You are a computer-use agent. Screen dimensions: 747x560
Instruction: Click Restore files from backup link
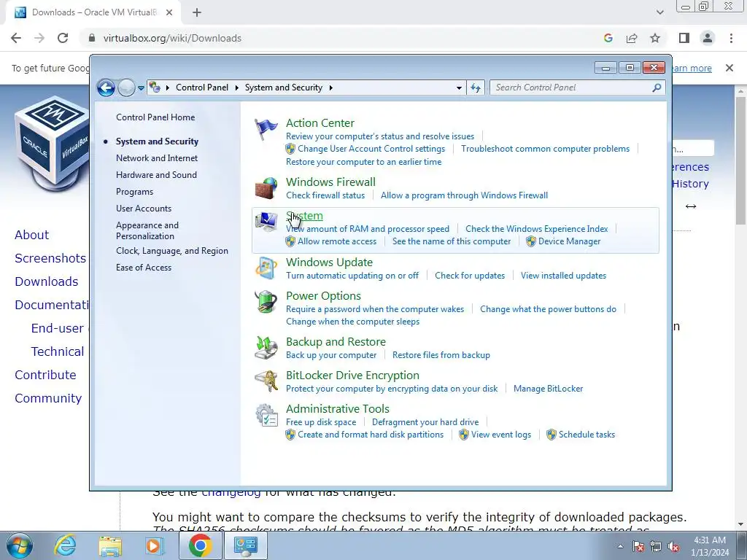pos(441,355)
